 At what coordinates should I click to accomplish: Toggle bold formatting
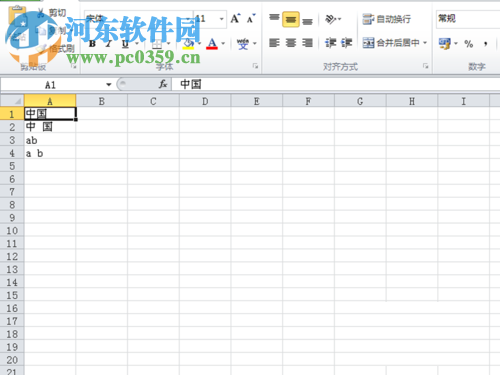92,44
